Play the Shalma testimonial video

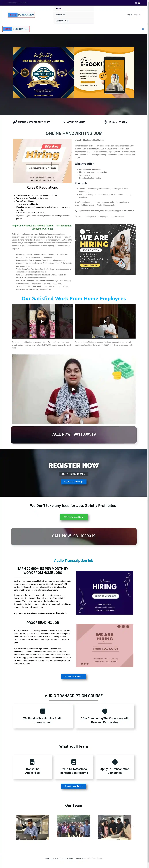click(x=105, y=321)
